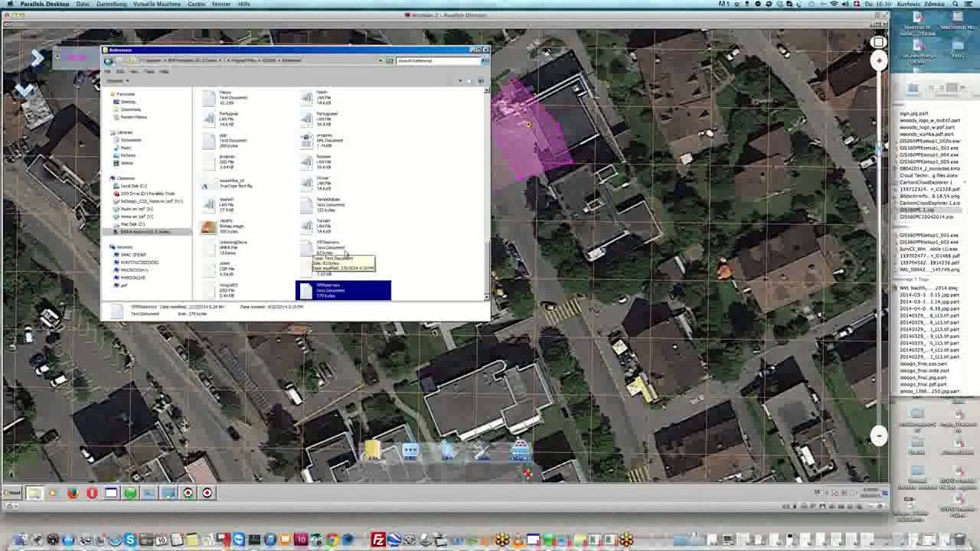Select Mac Disk (Z:) in sidebar
The height and width of the screenshot is (551, 980).
point(132,224)
